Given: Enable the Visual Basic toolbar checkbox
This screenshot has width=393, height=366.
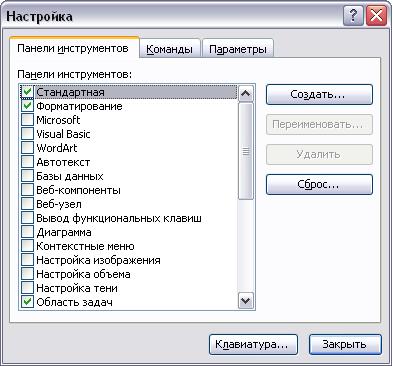Looking at the screenshot, I should pyautogui.click(x=27, y=134).
